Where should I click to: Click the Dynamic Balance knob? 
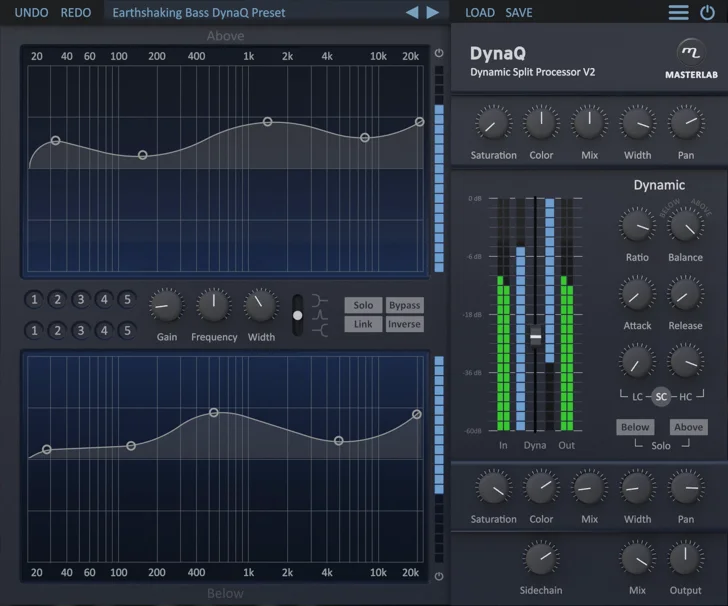685,226
